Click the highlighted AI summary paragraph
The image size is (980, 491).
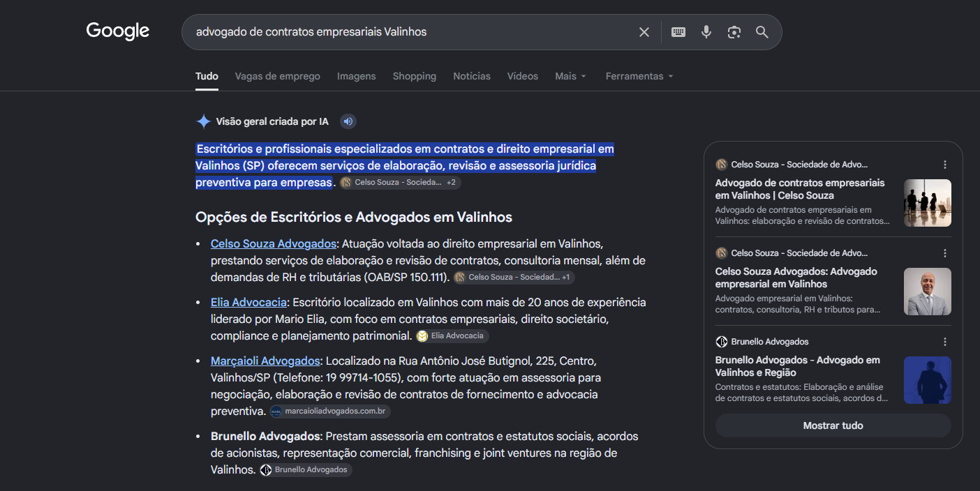(x=405, y=166)
